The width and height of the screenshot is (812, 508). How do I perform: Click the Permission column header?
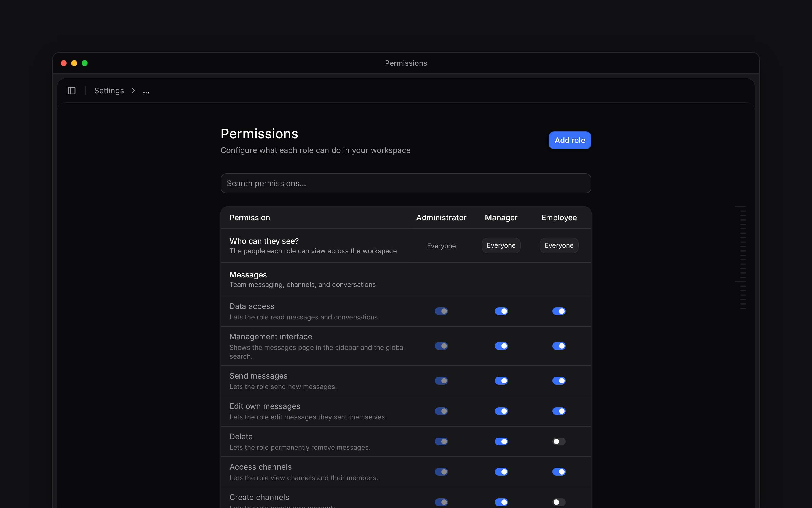[x=250, y=218]
